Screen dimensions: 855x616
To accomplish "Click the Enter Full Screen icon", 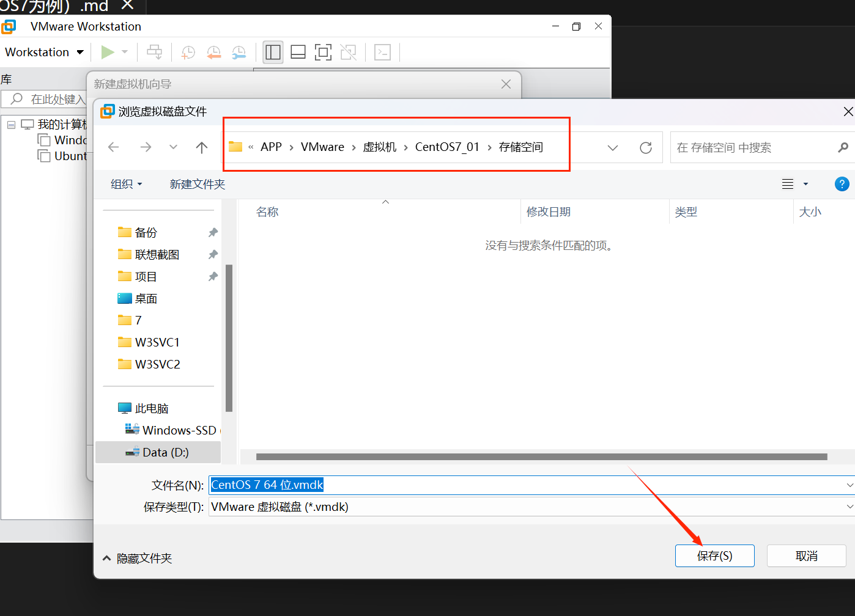I will tap(323, 53).
